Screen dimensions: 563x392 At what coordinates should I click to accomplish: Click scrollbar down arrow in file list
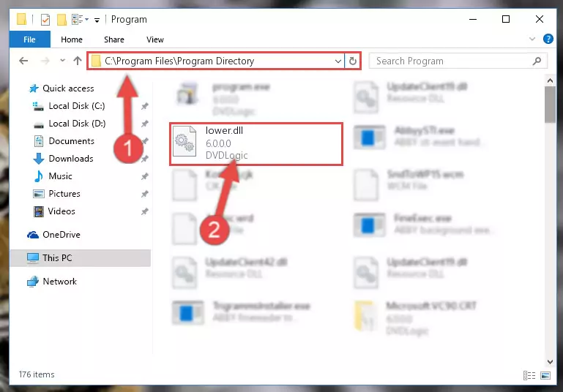(x=550, y=361)
